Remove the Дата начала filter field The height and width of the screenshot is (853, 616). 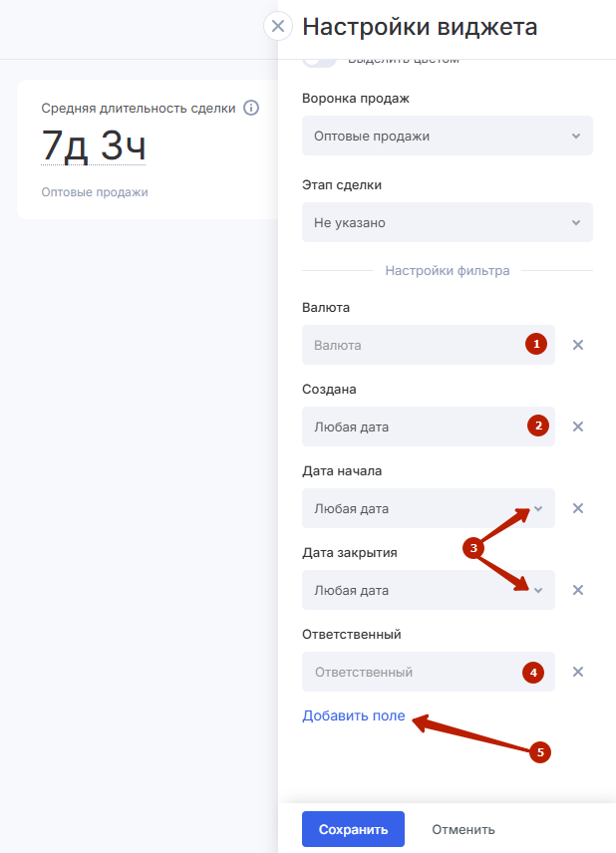pos(578,508)
